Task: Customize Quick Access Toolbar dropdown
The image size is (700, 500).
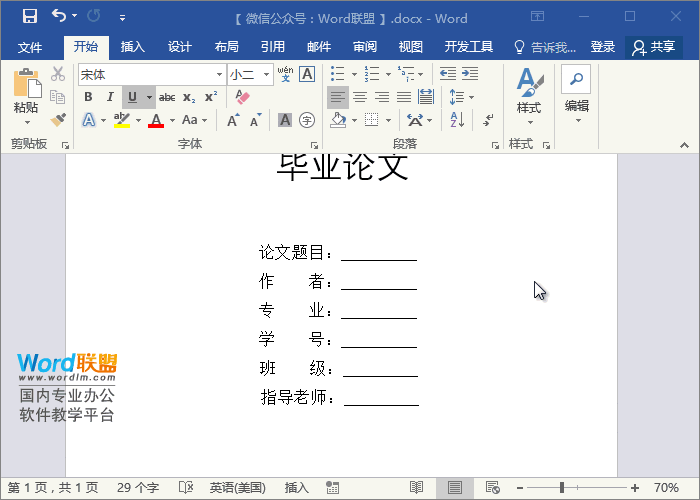Action: pyautogui.click(x=122, y=17)
